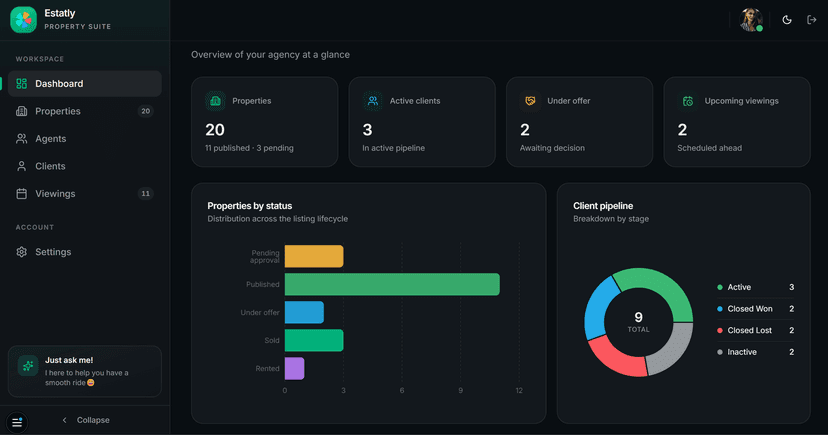Click 'Overview of your agency at a glance'

coord(270,54)
